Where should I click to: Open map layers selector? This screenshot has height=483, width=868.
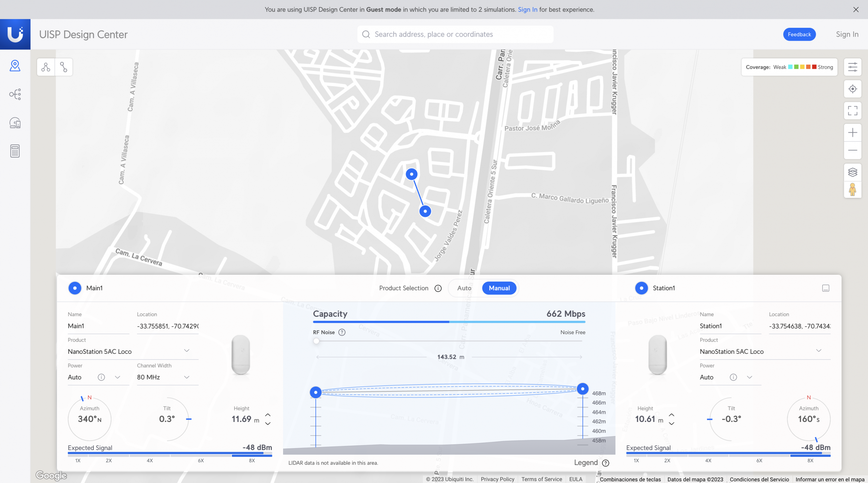coord(852,172)
